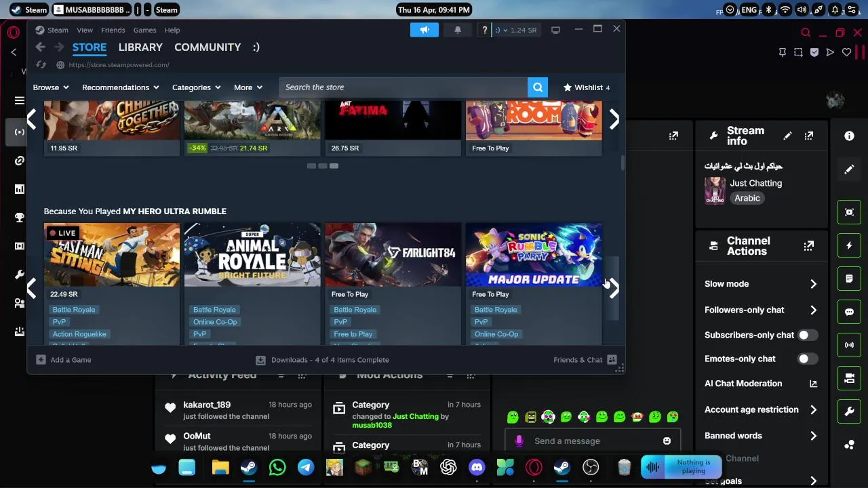This screenshot has height=488, width=868.
Task: Open trophy achievements icon in left sidebar
Action: (x=19, y=218)
